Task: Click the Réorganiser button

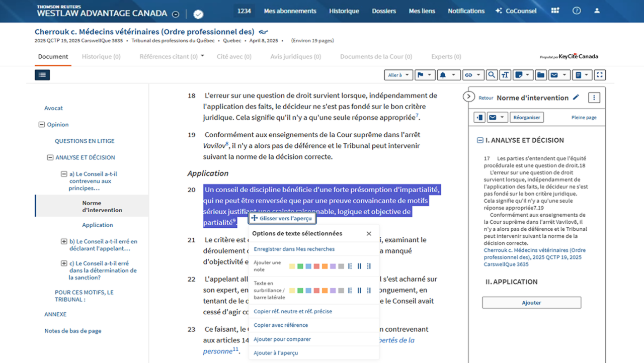Action: (527, 117)
